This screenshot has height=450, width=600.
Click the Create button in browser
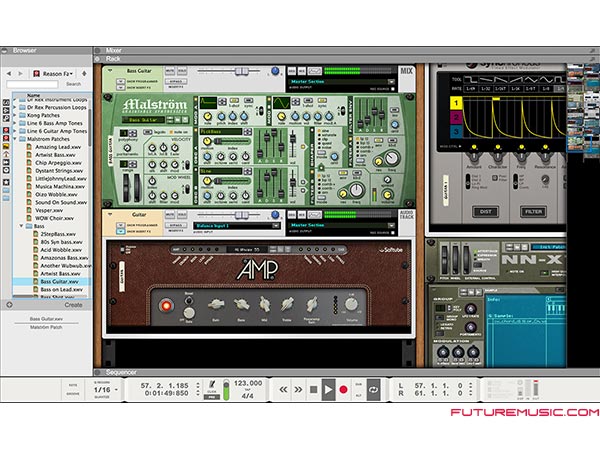pos(73,305)
